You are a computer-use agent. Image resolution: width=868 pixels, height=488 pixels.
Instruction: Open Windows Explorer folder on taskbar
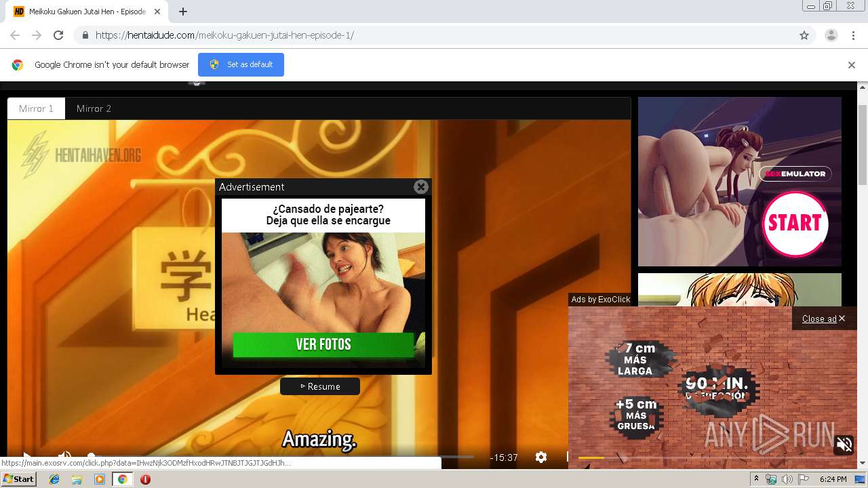77,479
